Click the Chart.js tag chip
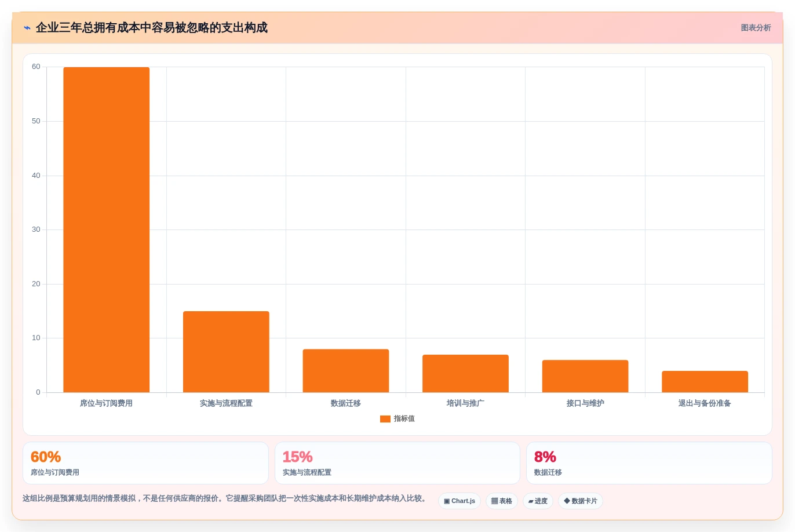795x532 pixels. tap(460, 501)
